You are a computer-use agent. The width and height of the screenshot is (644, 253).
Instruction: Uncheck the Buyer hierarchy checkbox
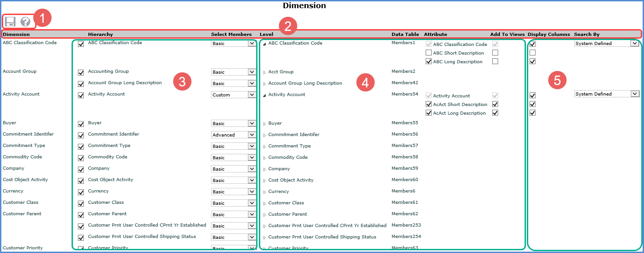click(81, 124)
